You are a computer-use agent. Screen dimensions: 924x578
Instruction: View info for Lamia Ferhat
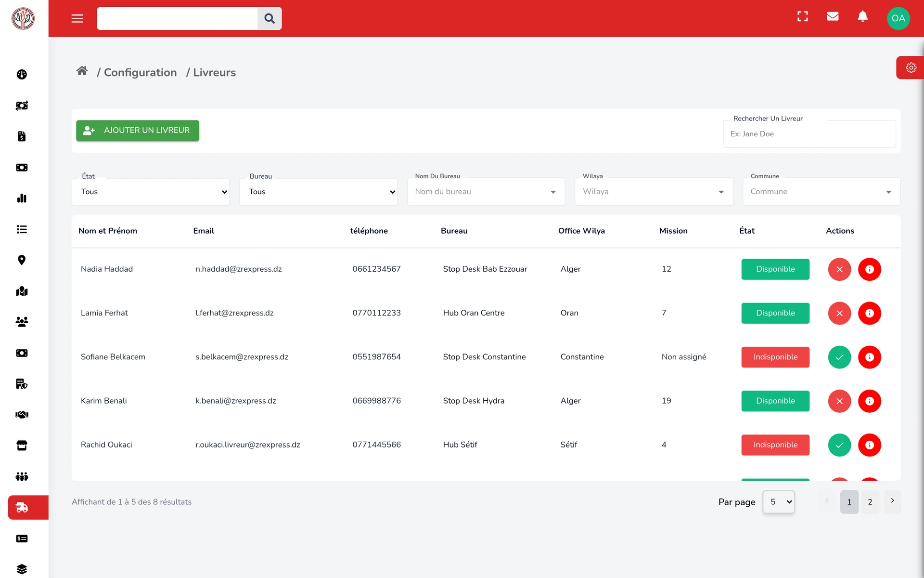coord(870,313)
